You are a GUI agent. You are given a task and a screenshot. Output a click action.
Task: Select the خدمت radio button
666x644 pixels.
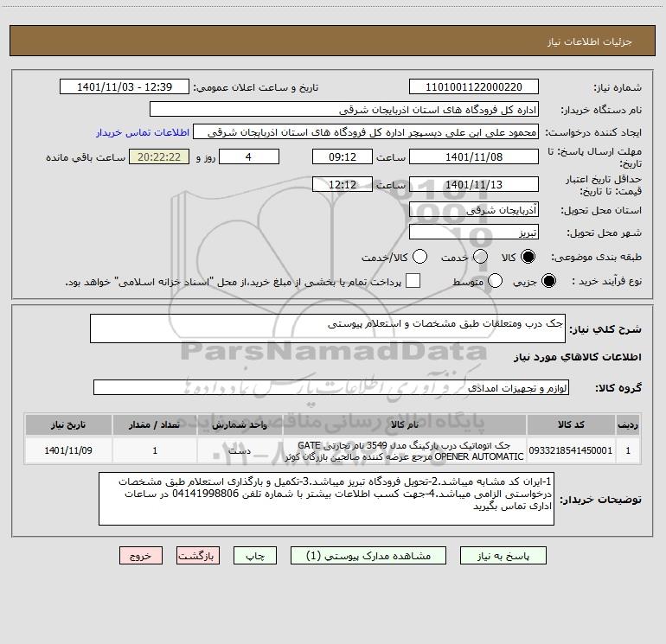point(480,257)
